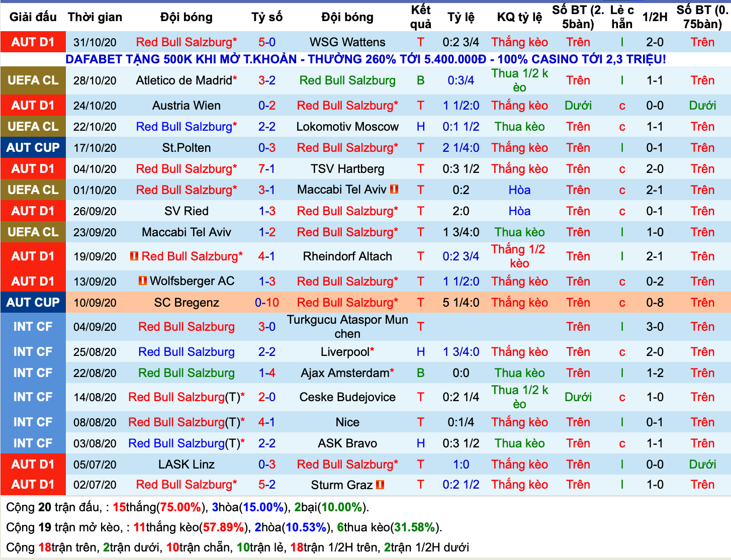Viewport: 731px width, 560px height.
Task: Open LASK Linz team link
Action: [187, 464]
